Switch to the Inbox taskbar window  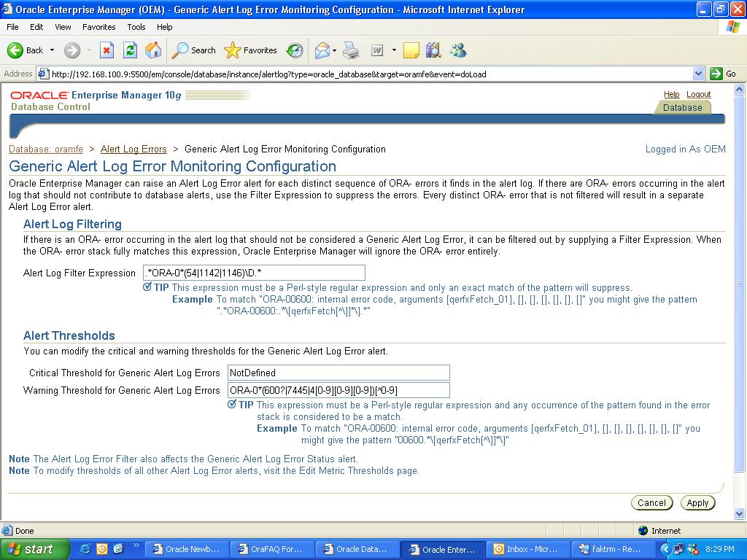(x=527, y=549)
